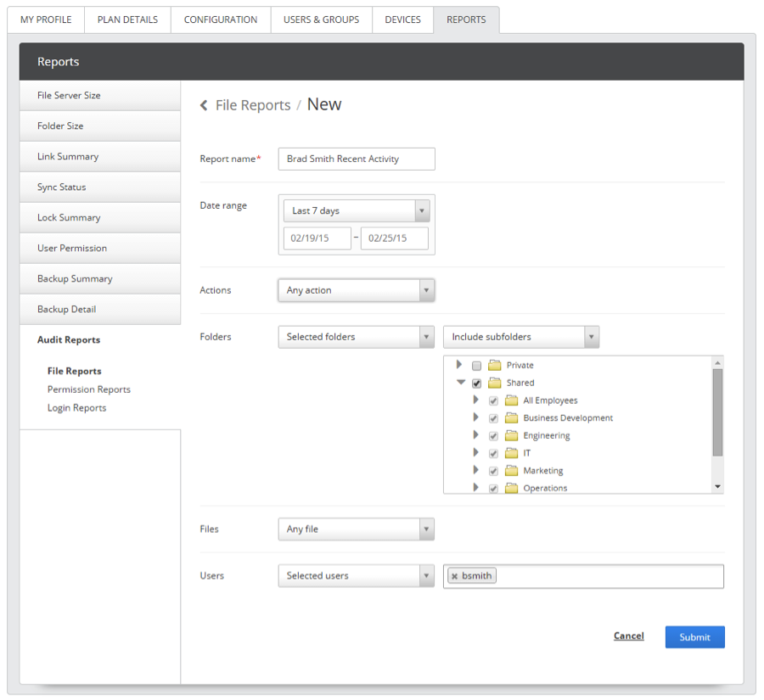Open the Any action dropdown
This screenshot has width=764, height=700.
(357, 290)
